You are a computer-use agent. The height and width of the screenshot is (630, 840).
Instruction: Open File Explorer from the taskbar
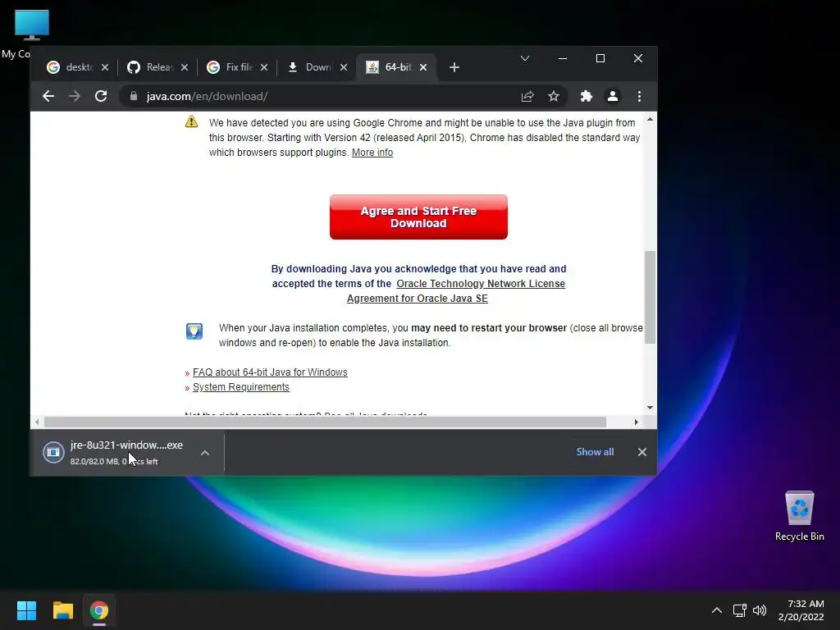coord(62,610)
